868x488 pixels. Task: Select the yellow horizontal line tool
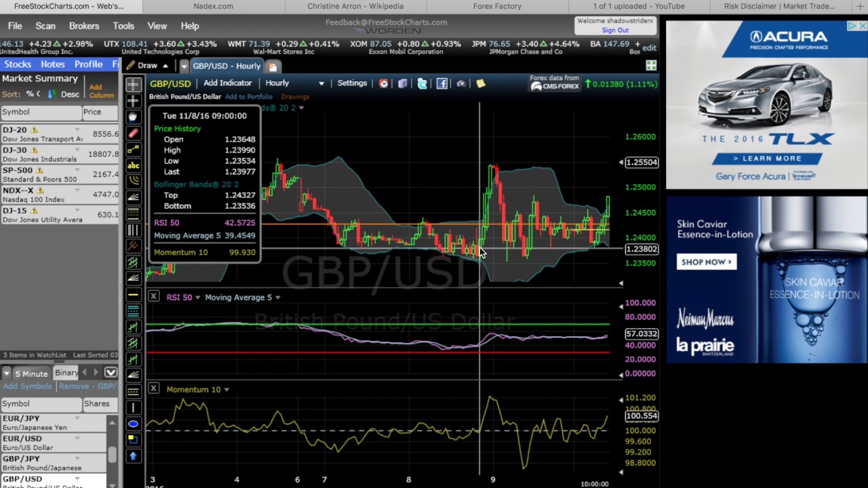point(133,295)
